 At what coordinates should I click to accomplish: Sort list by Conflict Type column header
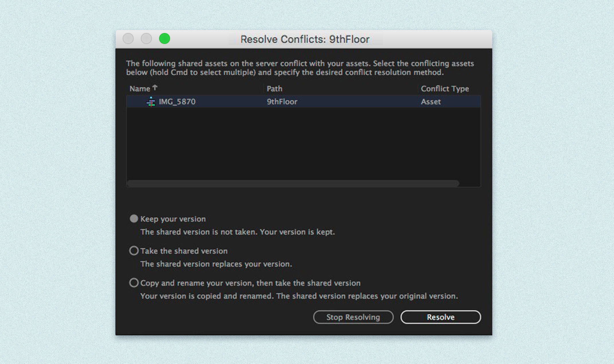pos(444,89)
